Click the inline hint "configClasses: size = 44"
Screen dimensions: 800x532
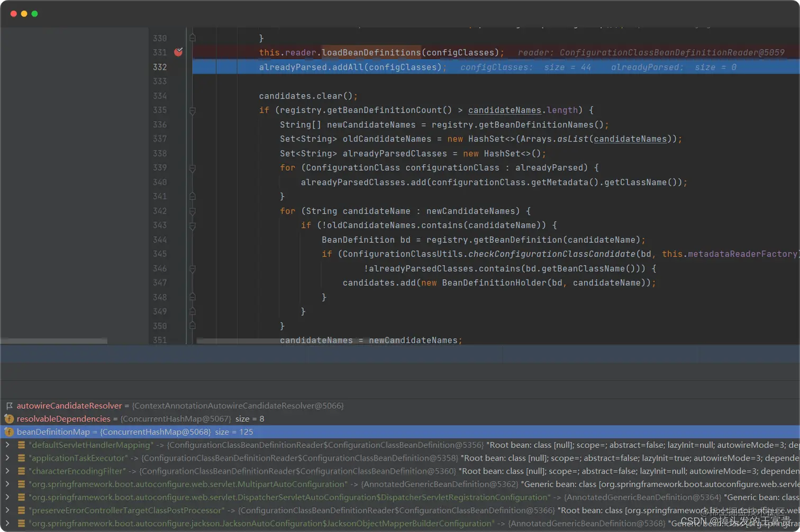coord(526,67)
